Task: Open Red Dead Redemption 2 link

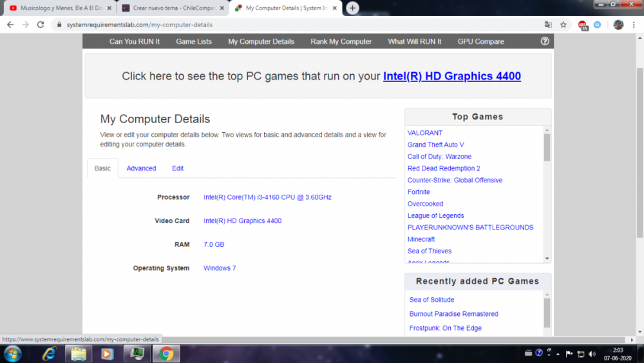Action: [444, 168]
